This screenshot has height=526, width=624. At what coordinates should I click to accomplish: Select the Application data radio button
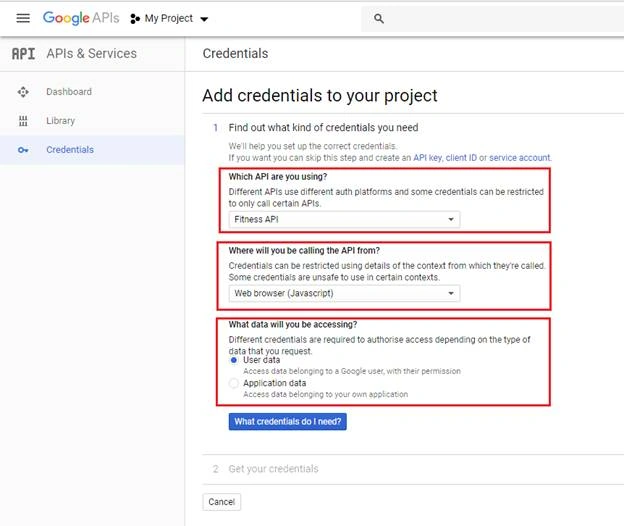point(234,383)
